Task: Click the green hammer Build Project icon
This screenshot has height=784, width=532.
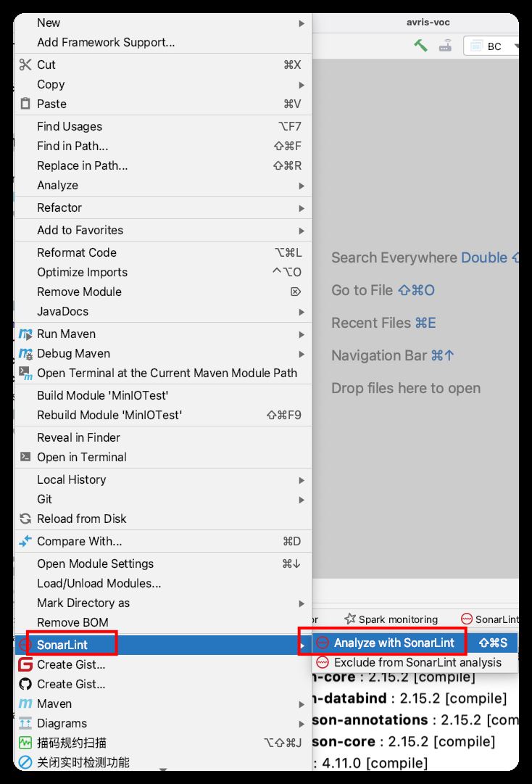Action: pos(420,46)
